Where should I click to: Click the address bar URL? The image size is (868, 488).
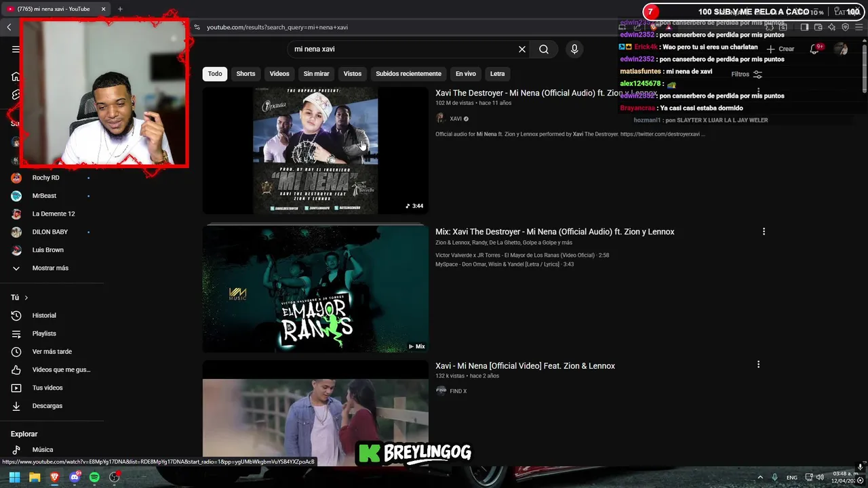[x=277, y=27]
